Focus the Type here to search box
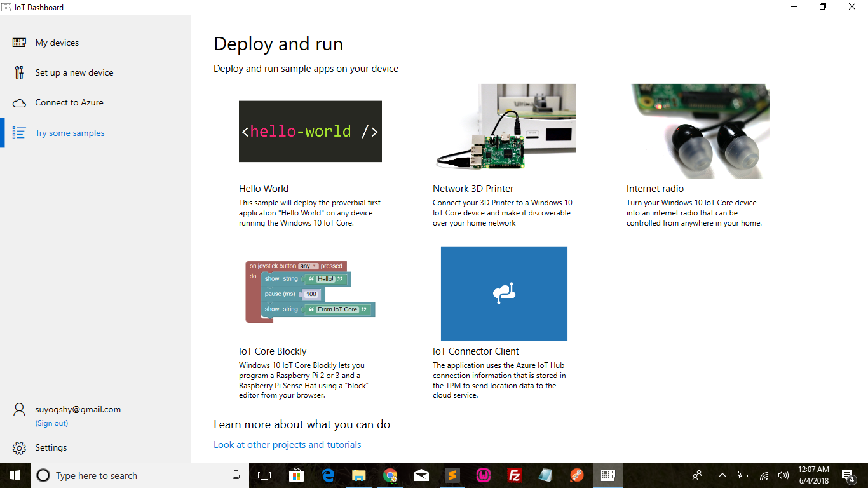The width and height of the screenshot is (868, 488). (x=140, y=475)
